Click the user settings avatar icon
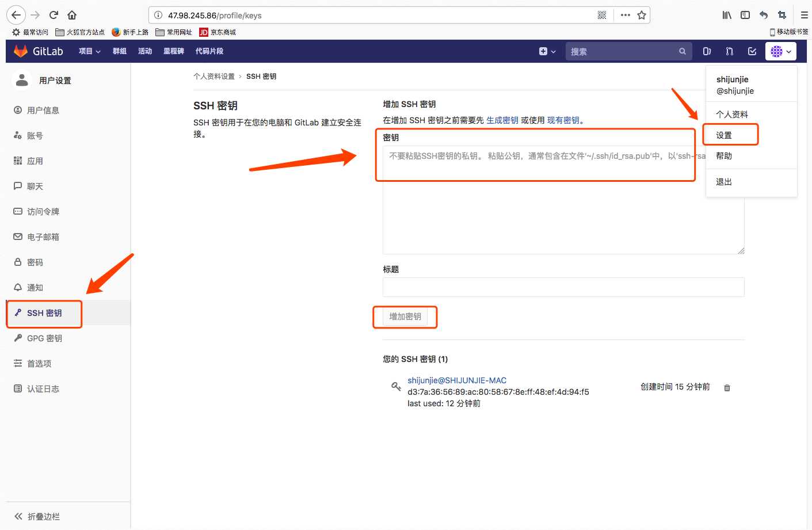The width and height of the screenshot is (812, 530). pos(22,80)
